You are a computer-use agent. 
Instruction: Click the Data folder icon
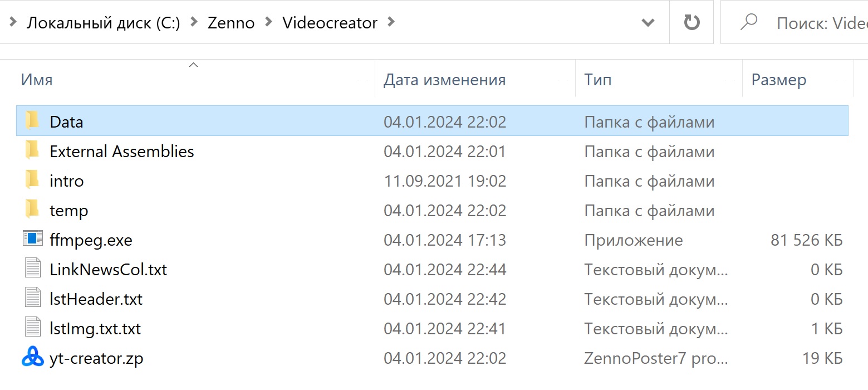32,121
